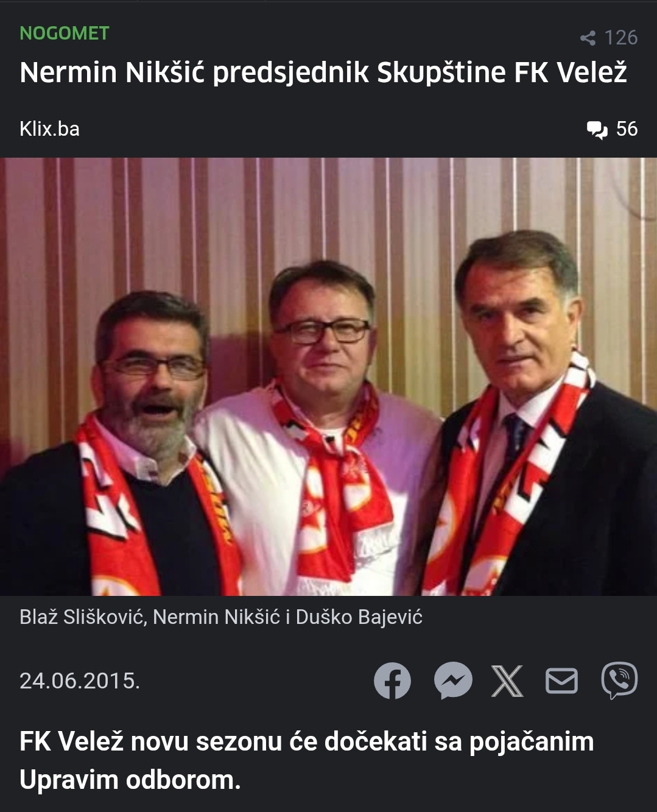
Task: Share the article by email envelope icon
Action: pyautogui.click(x=561, y=681)
